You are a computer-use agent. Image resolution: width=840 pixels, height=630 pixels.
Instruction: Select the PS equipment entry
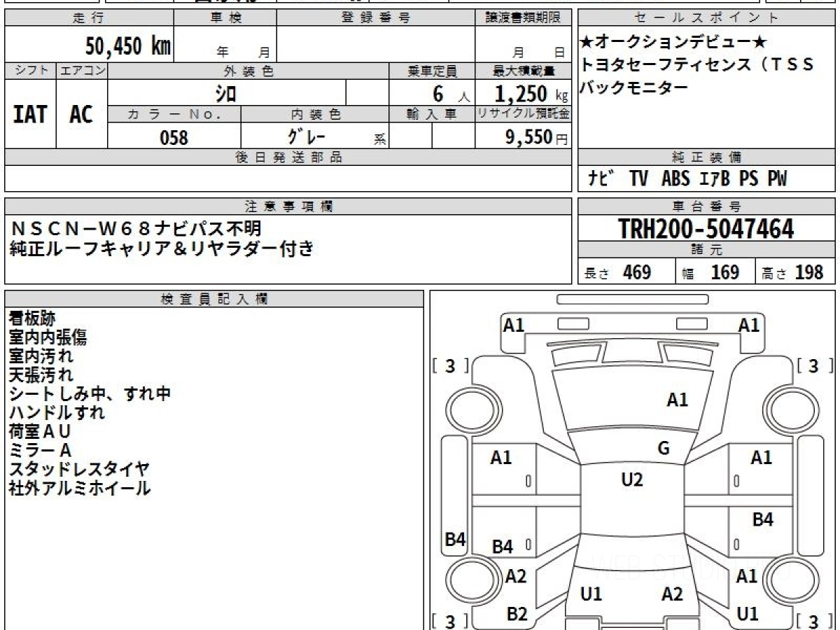tap(748, 179)
